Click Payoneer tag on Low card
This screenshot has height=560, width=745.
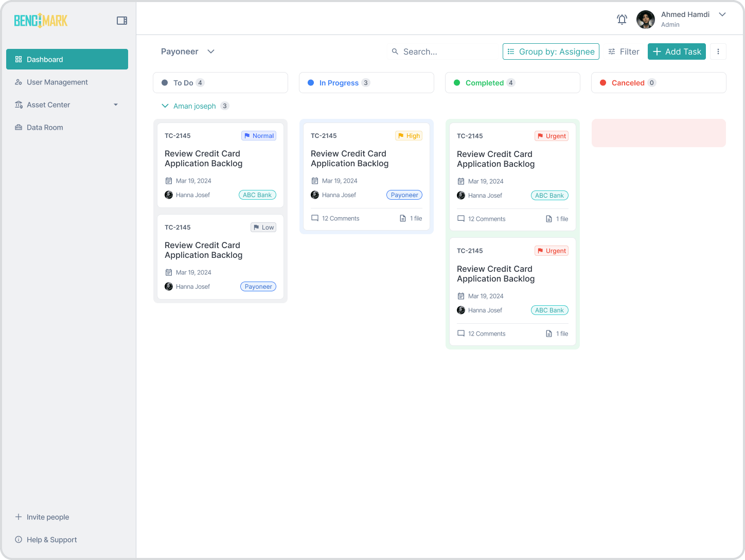(x=258, y=287)
